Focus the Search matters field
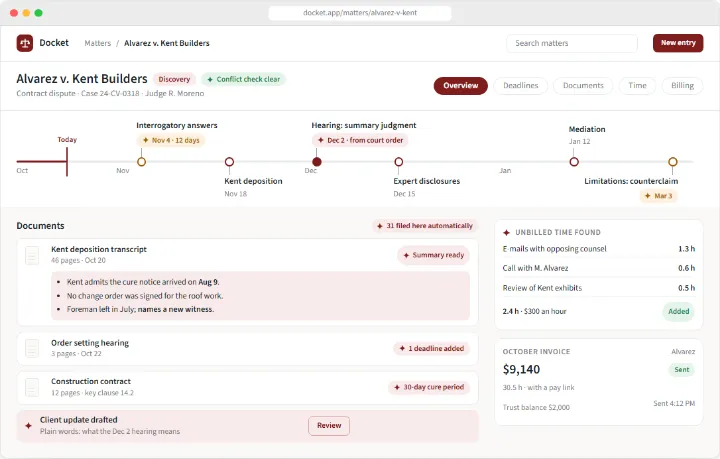The image size is (720, 459). tap(572, 43)
